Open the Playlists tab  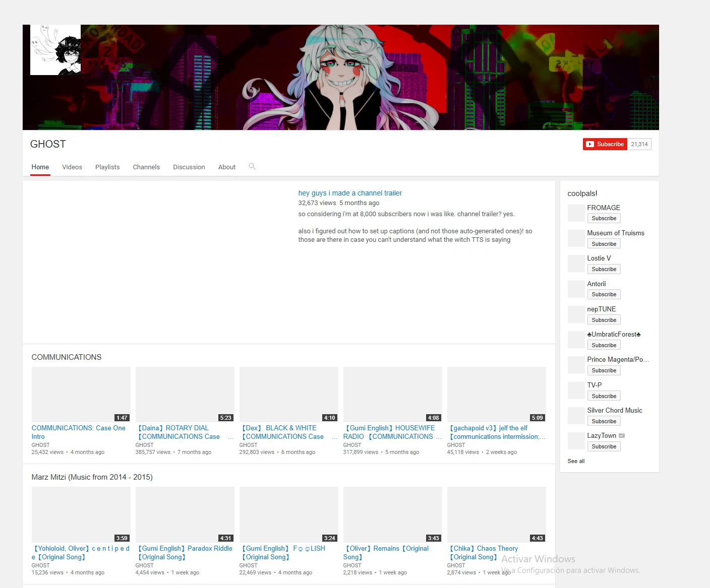(x=107, y=167)
